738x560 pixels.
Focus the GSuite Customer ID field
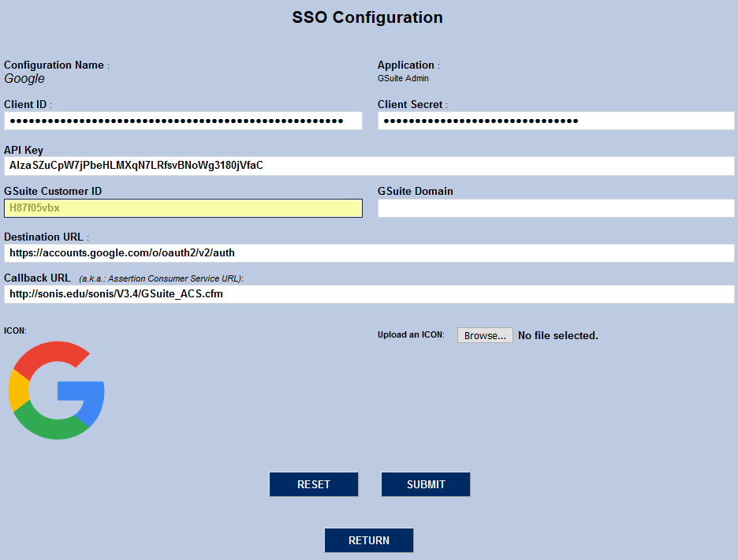[183, 208]
